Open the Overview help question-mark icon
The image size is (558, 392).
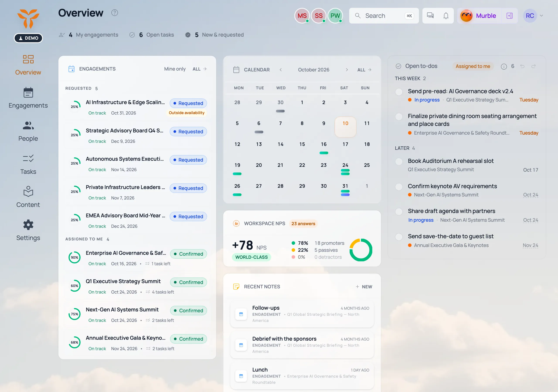[x=114, y=13]
